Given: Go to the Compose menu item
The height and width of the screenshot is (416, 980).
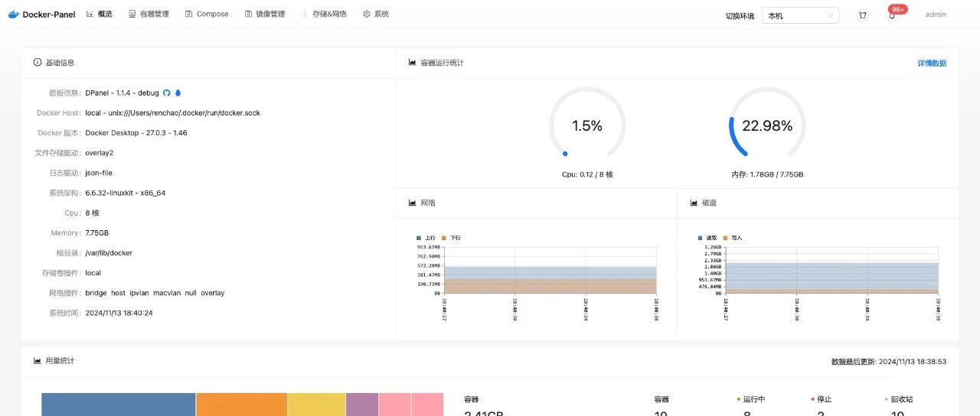Looking at the screenshot, I should click(207, 15).
